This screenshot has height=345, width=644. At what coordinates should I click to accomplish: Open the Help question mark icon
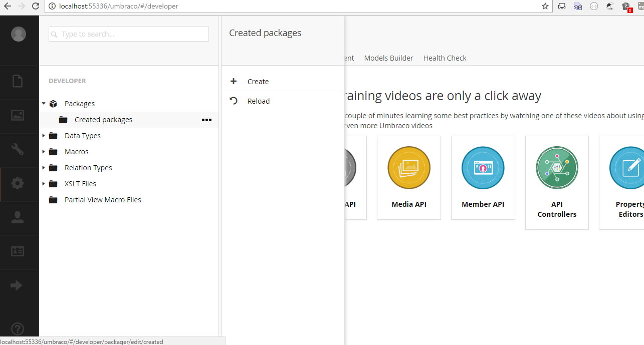pyautogui.click(x=18, y=329)
